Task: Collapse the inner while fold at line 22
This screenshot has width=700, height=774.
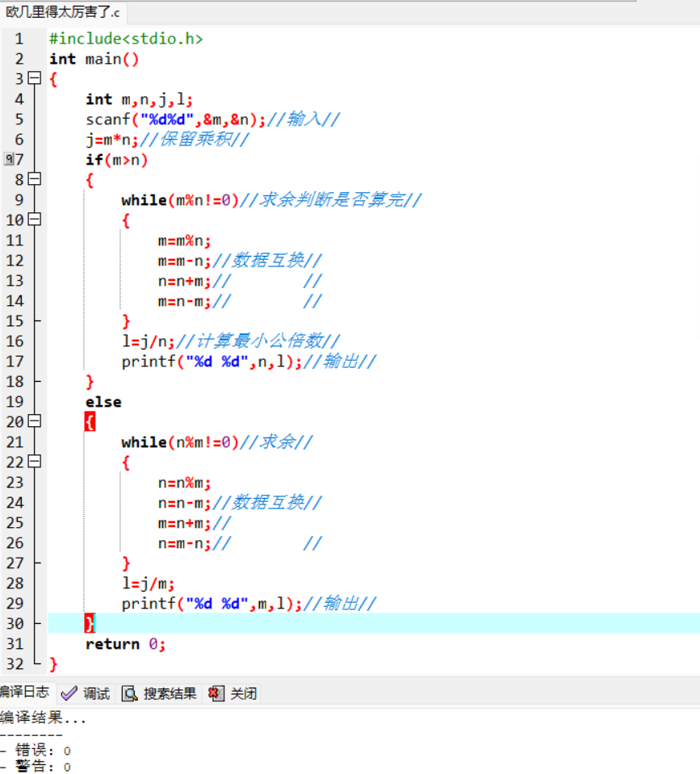Action: click(x=35, y=462)
